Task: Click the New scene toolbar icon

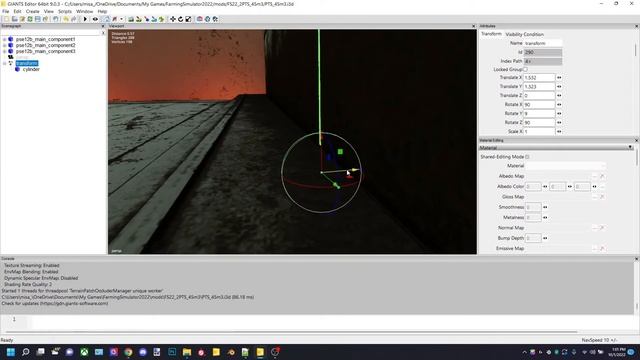Action: point(6,19)
